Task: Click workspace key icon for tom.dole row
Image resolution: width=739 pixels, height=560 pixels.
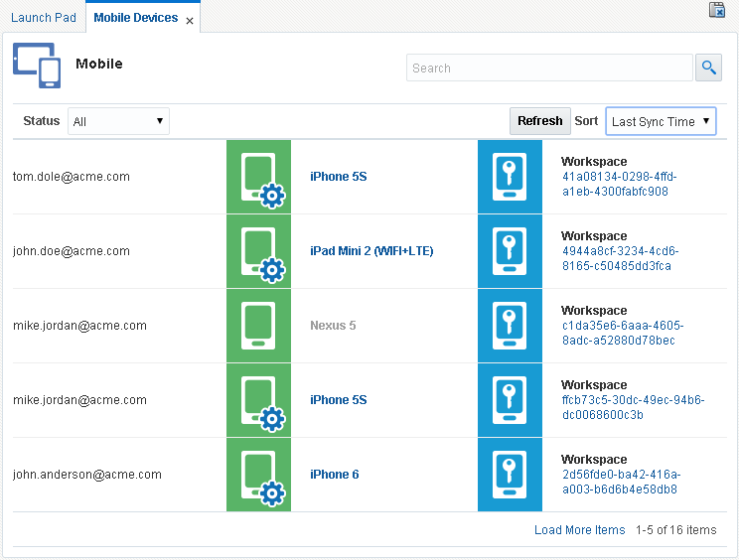Action: coord(510,177)
